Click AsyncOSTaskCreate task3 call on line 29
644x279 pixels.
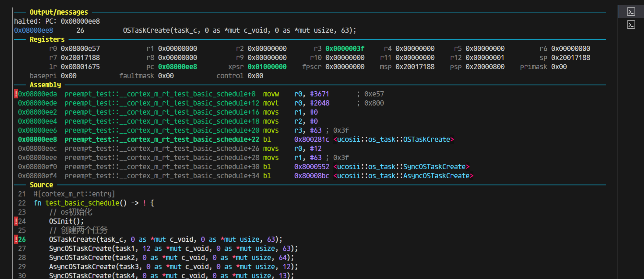click(173, 267)
